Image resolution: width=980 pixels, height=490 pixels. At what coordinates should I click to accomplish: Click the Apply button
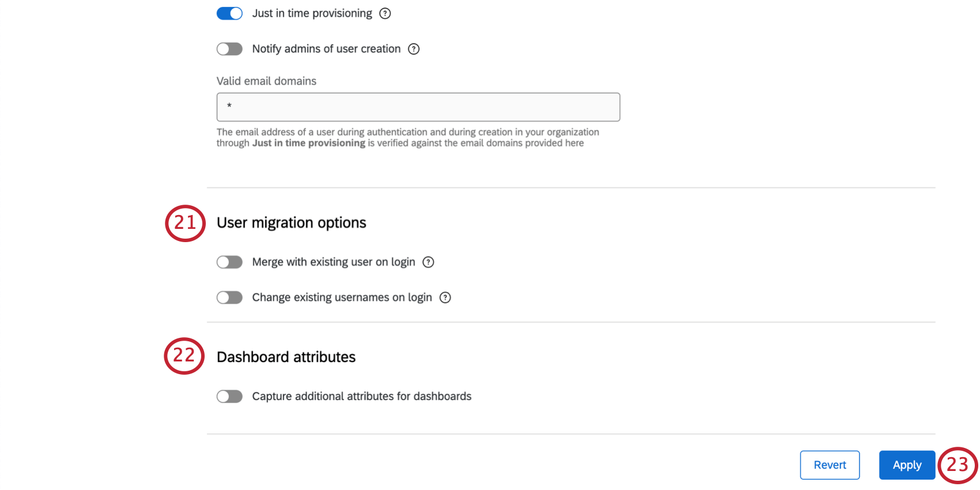point(907,465)
